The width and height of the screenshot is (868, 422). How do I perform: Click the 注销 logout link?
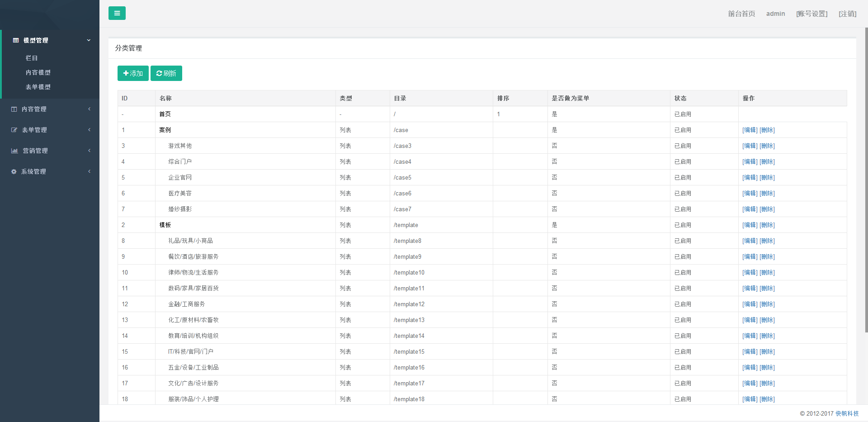tap(848, 14)
